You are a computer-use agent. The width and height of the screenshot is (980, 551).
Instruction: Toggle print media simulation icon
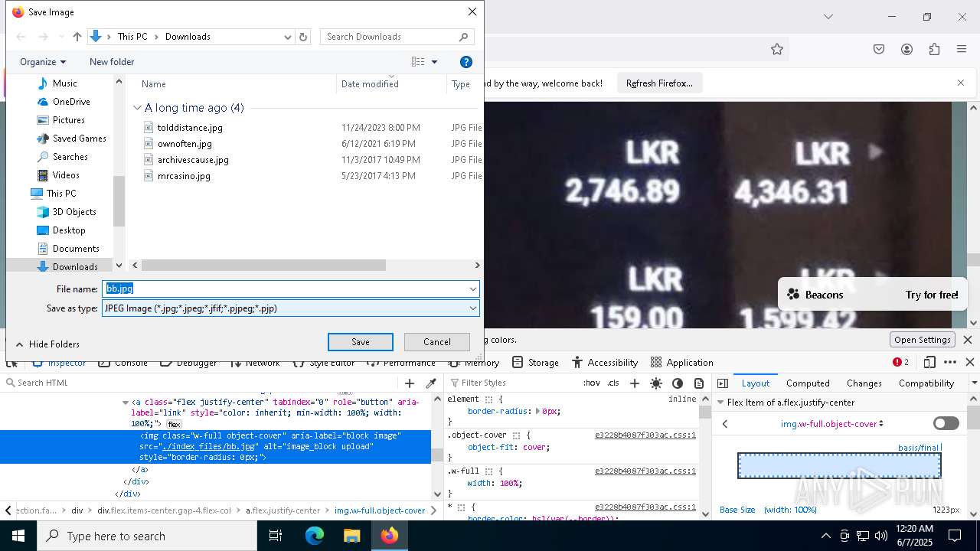699,383
